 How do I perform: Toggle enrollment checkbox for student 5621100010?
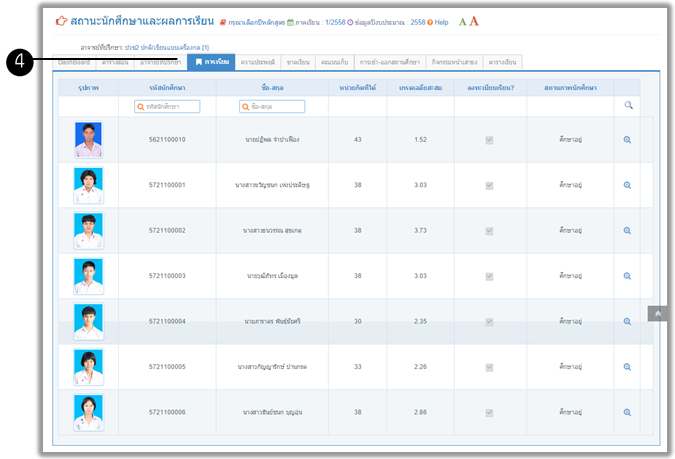489,140
